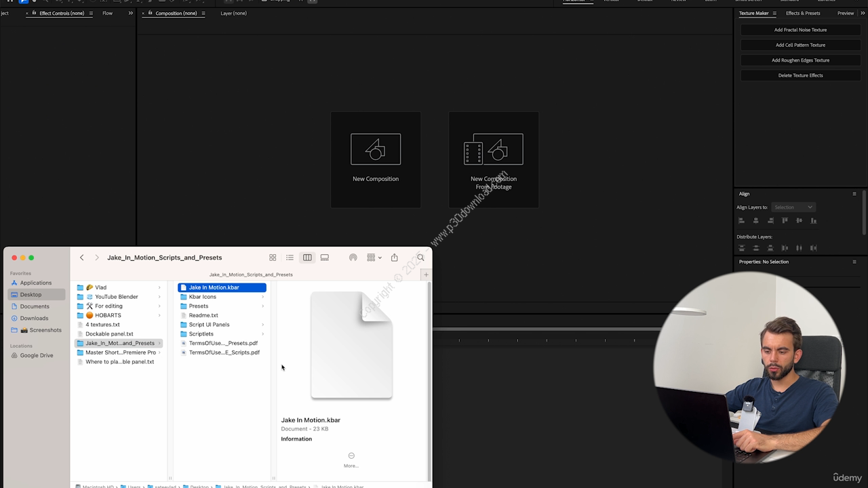Switch Finder to icon grid view

tap(273, 258)
